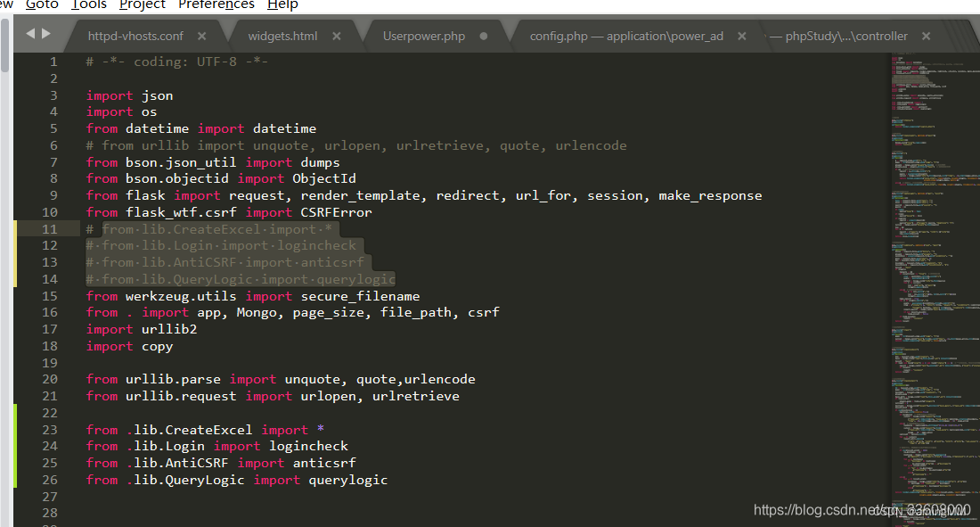Click 'CSRFError' in flask_wtf.csrf import
This screenshot has width=980, height=527.
coord(336,213)
